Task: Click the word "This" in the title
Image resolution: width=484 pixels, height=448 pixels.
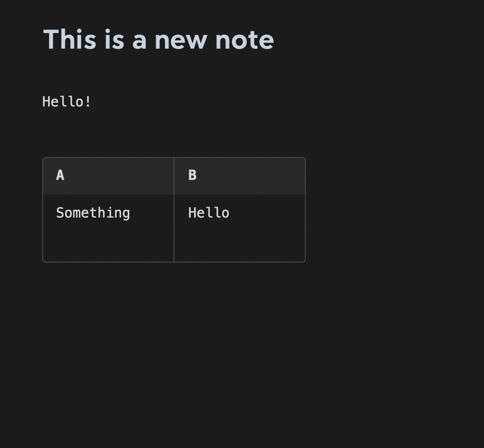Action: coord(70,39)
